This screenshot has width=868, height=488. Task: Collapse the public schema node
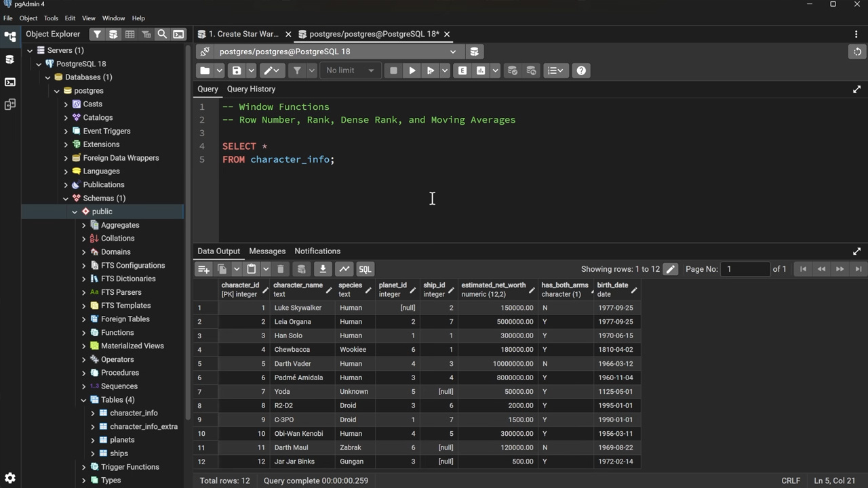tap(75, 211)
